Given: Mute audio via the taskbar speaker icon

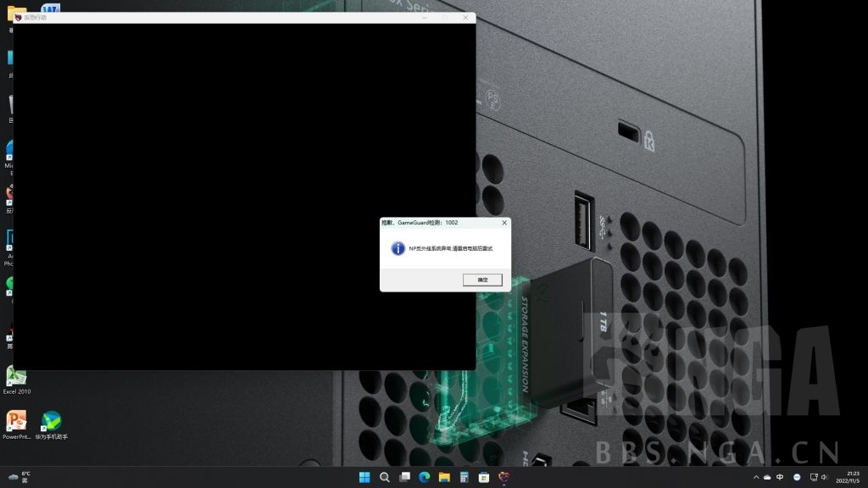Looking at the screenshot, I should click(x=826, y=478).
